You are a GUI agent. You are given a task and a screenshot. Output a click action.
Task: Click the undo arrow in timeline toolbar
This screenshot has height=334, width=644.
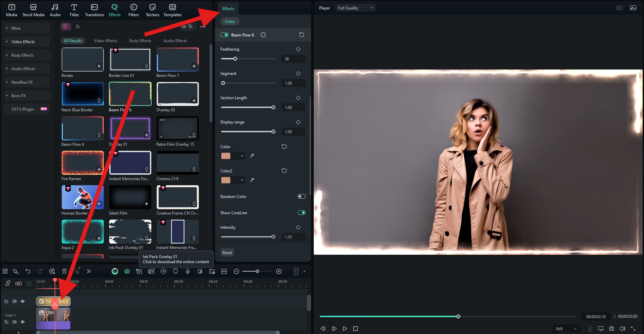pos(28,271)
